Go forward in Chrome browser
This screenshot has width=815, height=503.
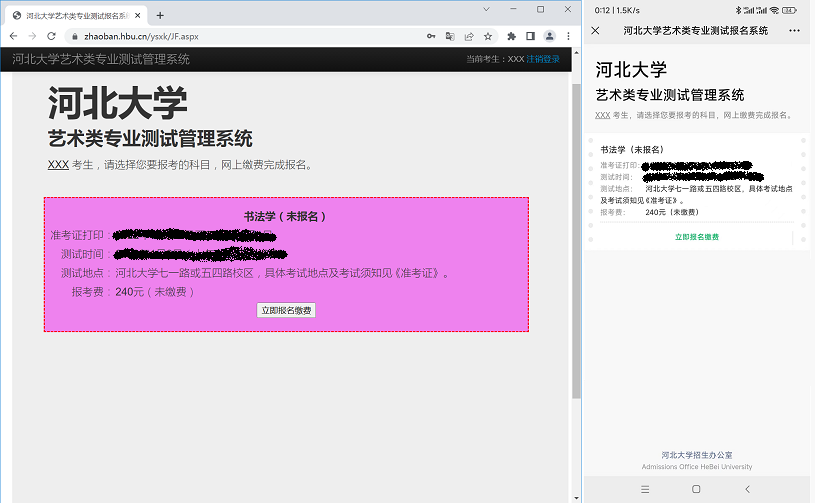32,36
